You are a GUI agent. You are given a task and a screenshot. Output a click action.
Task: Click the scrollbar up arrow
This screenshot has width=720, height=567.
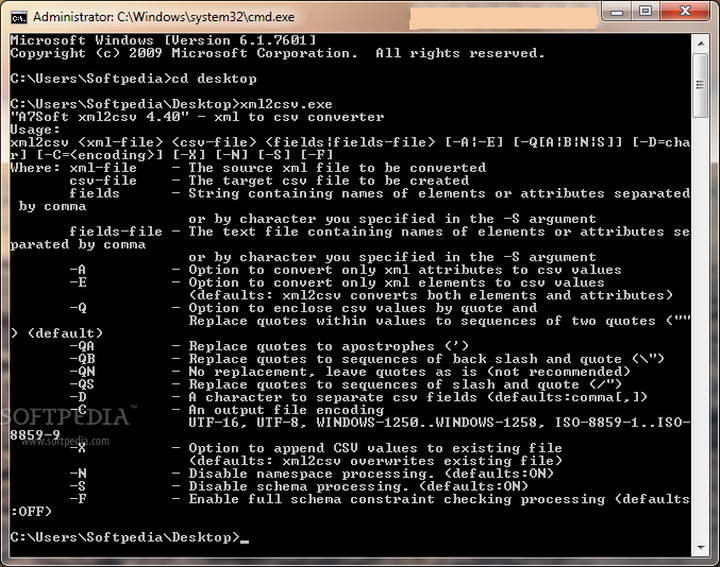pos(700,44)
